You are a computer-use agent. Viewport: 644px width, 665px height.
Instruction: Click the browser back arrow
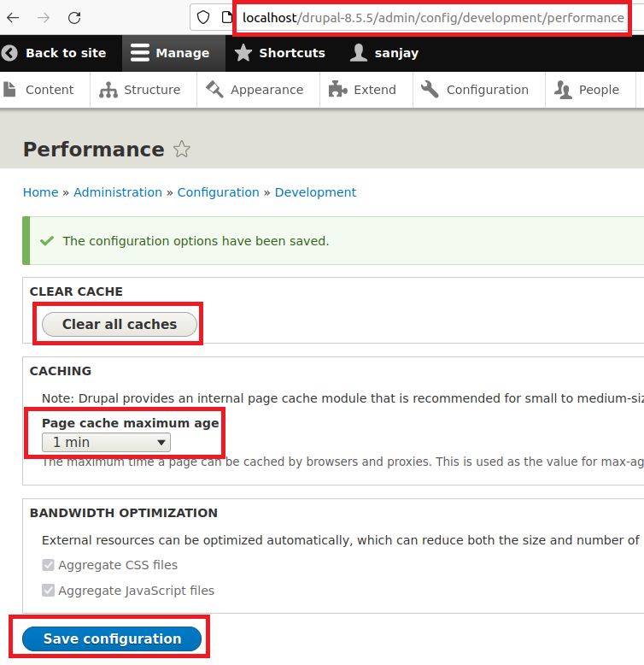point(13,18)
